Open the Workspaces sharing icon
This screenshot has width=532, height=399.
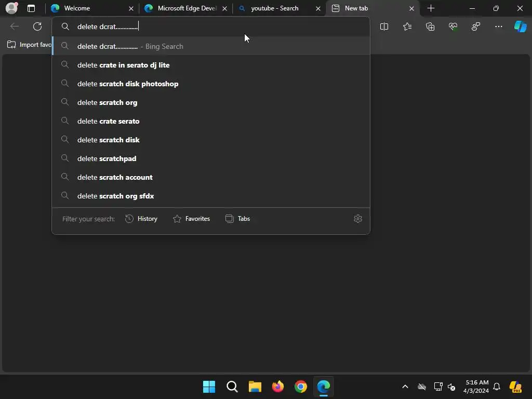(476, 26)
